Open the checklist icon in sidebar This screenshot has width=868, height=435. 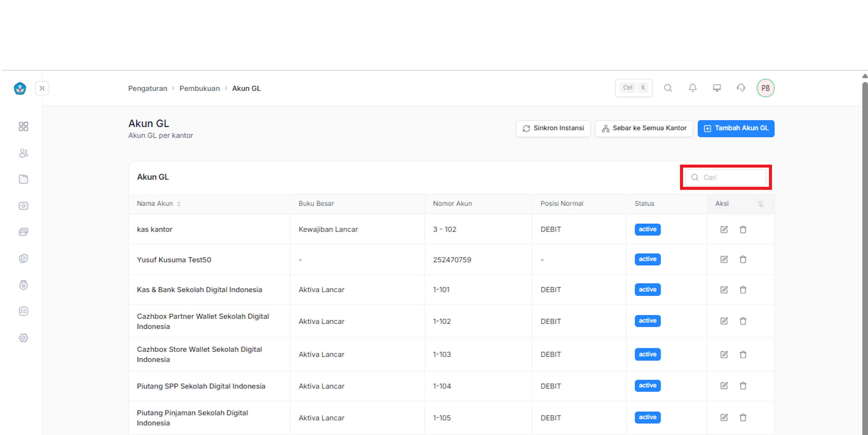tap(23, 311)
